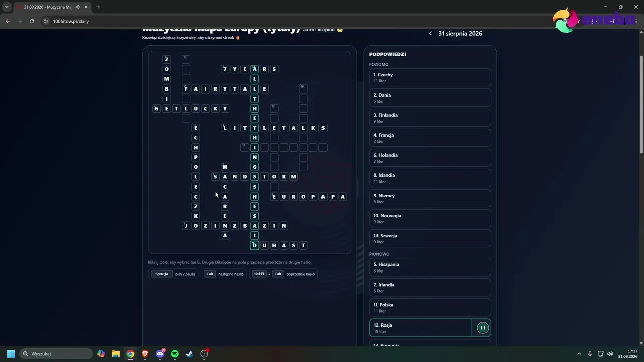Viewport: 644px width, 362px height.
Task: Click the G cell starting GETLUCKY
Action: [x=156, y=108]
